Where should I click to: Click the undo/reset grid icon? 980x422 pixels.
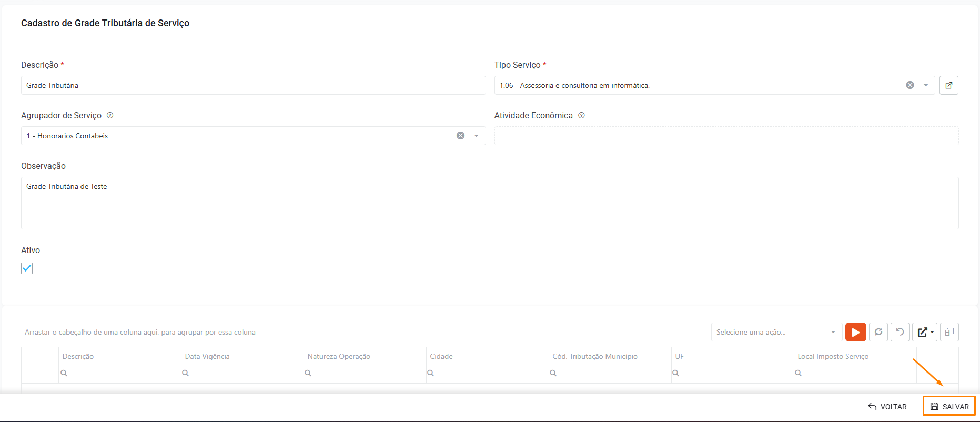(x=900, y=332)
